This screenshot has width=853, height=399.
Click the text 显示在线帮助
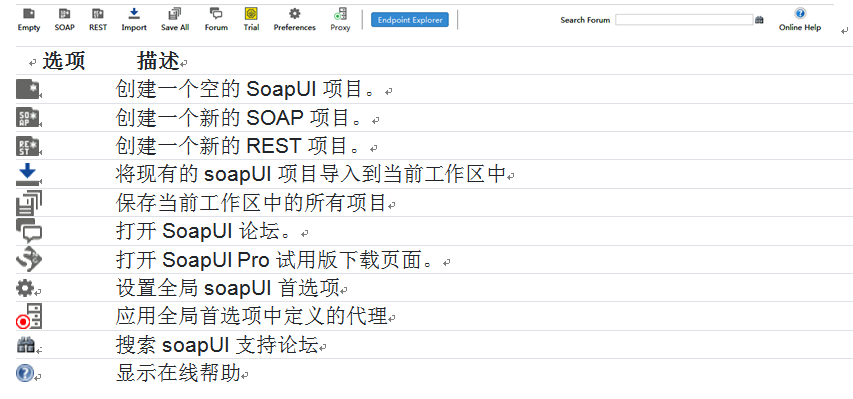[178, 373]
